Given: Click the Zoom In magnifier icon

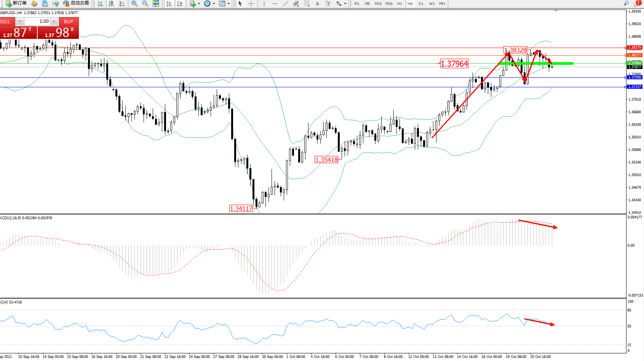Looking at the screenshot, I should click(x=134, y=3).
